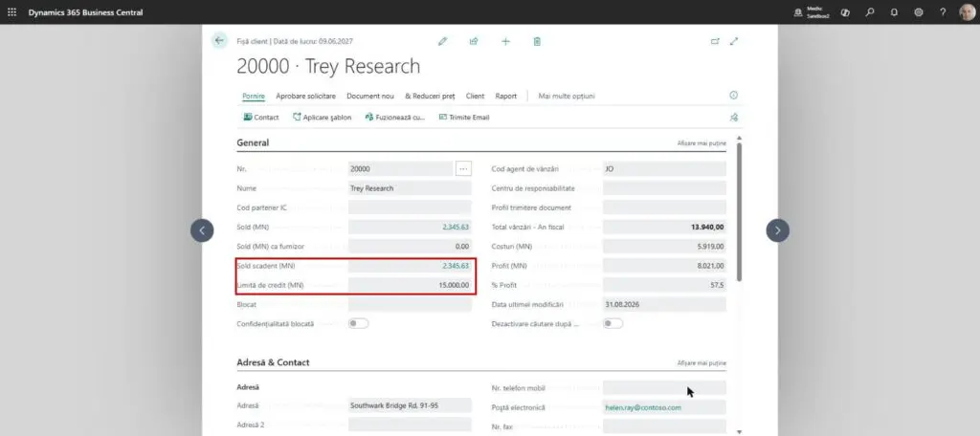Screen dimensions: 980x436
Task: Open the page in new window
Action: click(x=715, y=41)
